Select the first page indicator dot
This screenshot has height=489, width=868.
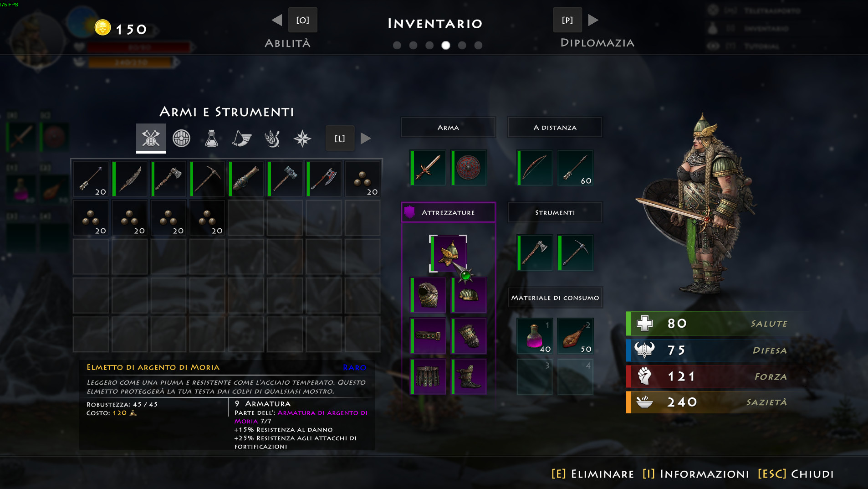(x=397, y=45)
